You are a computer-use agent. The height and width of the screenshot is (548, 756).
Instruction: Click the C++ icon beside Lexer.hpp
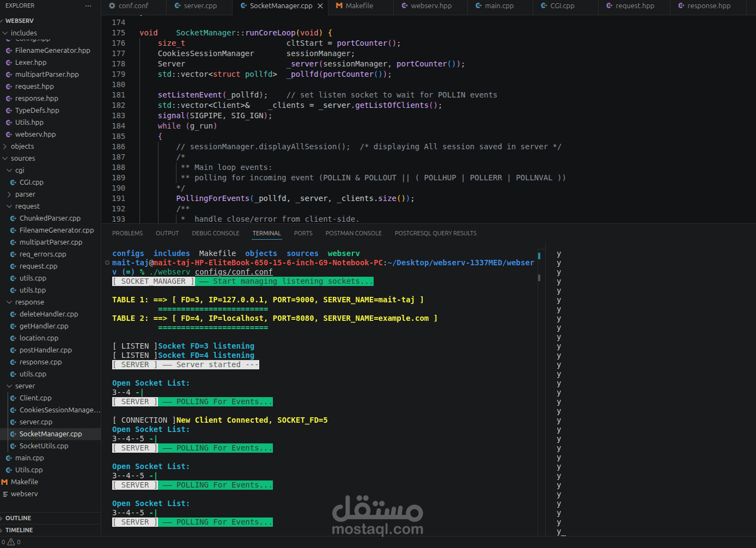pos(9,63)
